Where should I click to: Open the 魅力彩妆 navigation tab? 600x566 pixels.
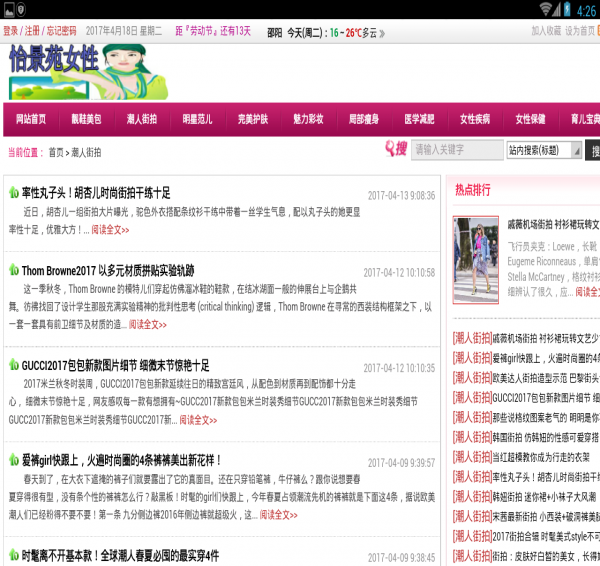(x=308, y=119)
